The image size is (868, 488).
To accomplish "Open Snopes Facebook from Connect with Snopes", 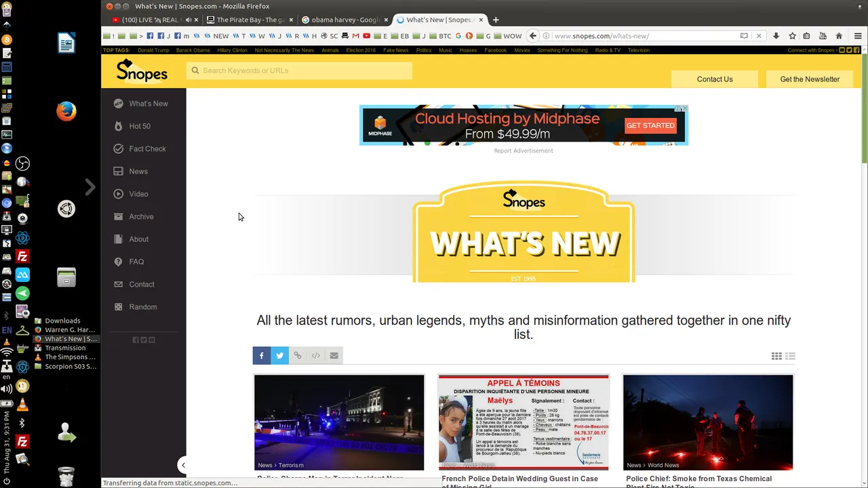I will point(857,50).
